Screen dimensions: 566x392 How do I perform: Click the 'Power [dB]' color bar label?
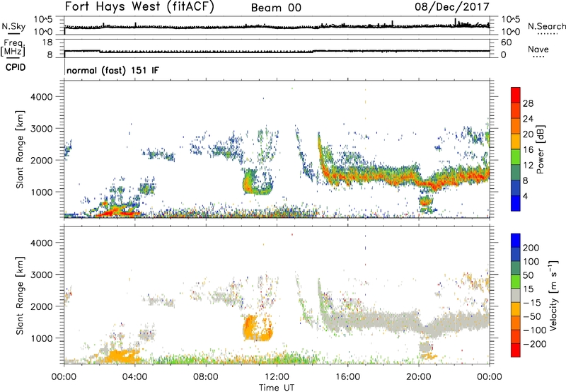coord(541,149)
